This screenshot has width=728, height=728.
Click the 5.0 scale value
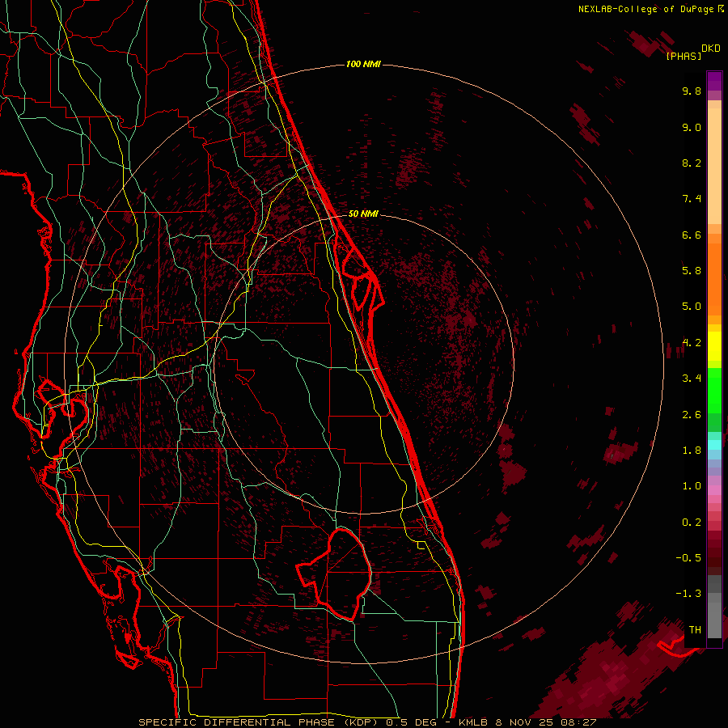(692, 307)
